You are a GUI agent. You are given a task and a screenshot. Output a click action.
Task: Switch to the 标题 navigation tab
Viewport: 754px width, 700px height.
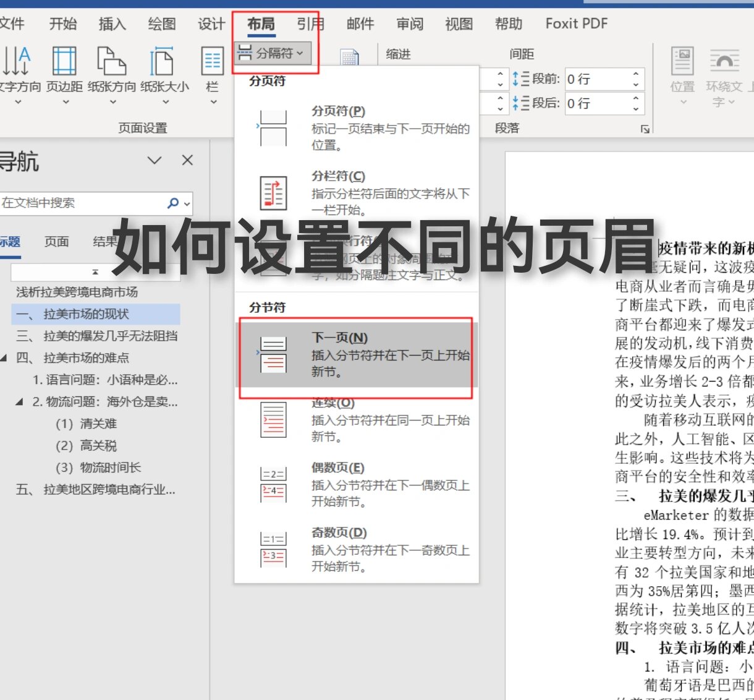tap(10, 242)
